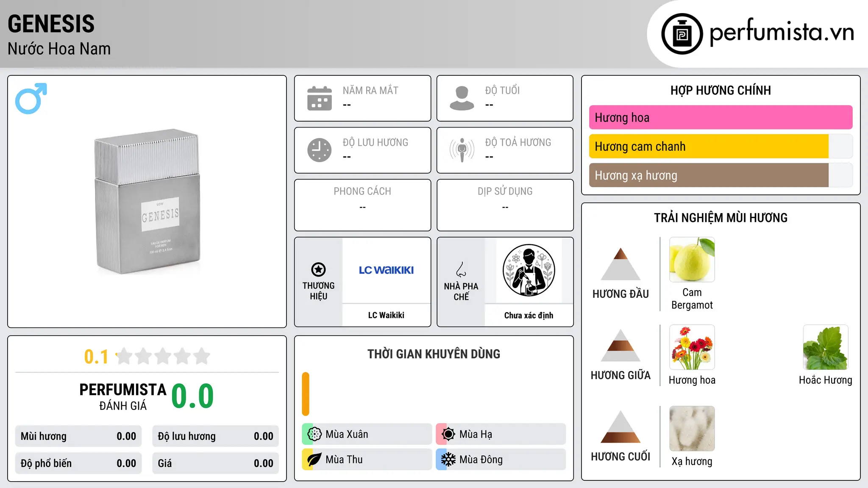Select the Mùa Thu season button
This screenshot has width=868, height=488.
click(x=367, y=460)
